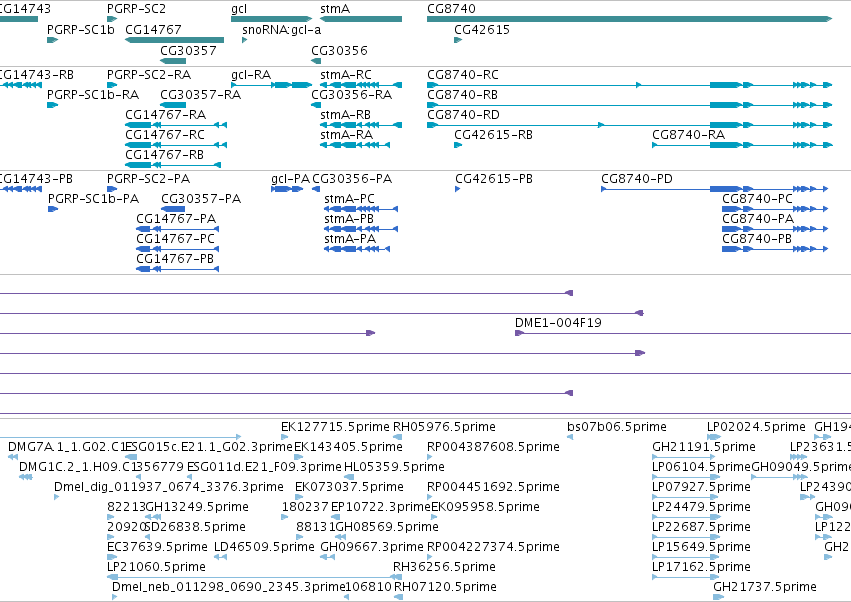
Task: Select transcript CG8740-RA
Action: point(742,145)
